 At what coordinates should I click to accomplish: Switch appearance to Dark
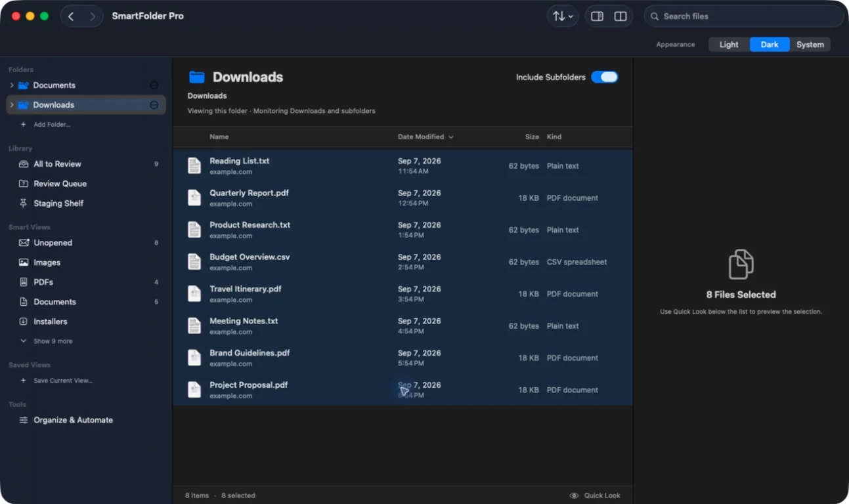[770, 45]
